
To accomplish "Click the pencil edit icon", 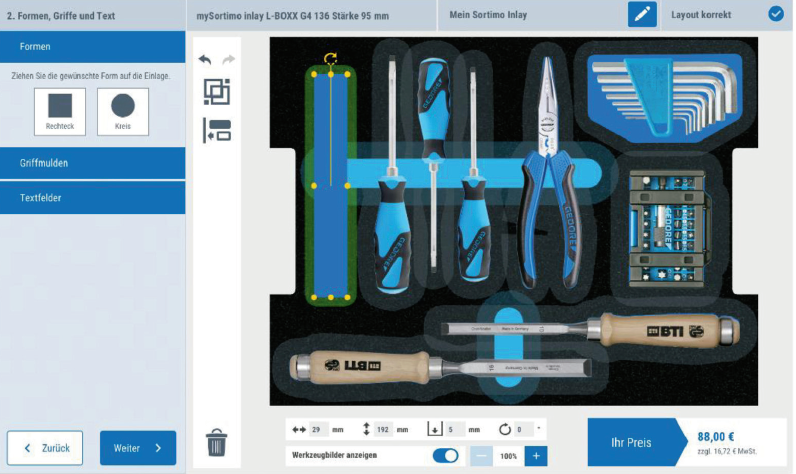I will (x=642, y=15).
